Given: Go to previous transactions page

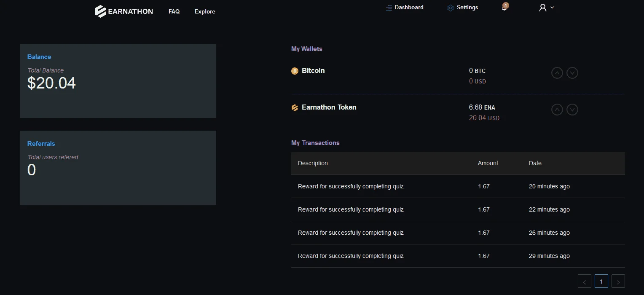Looking at the screenshot, I should pos(585,281).
